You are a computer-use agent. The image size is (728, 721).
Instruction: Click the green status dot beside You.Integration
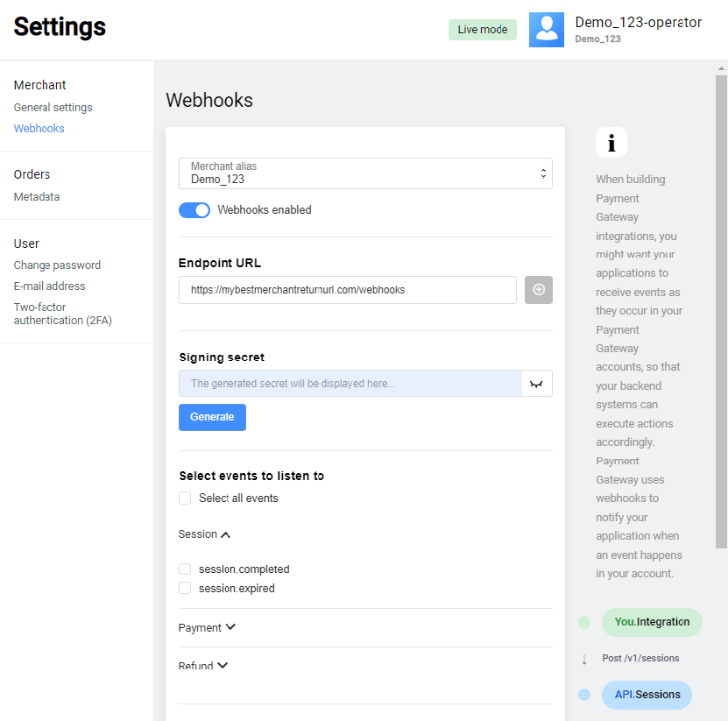pyautogui.click(x=583, y=622)
